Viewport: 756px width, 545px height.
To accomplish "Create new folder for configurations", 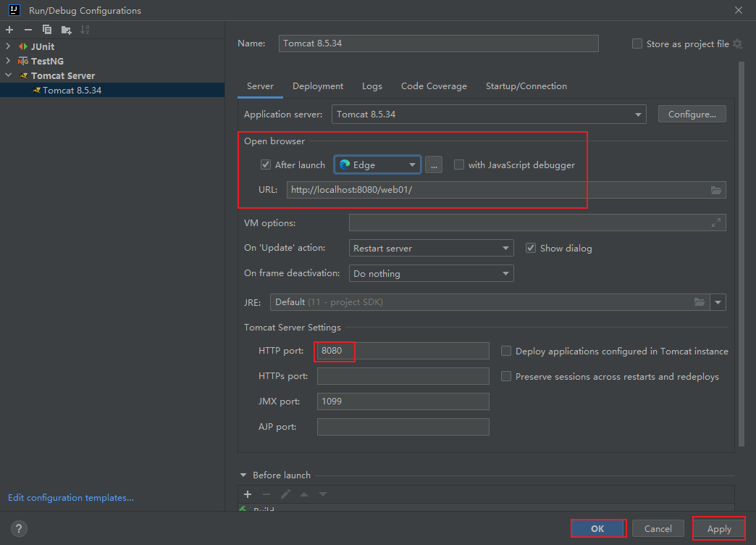I will (67, 30).
